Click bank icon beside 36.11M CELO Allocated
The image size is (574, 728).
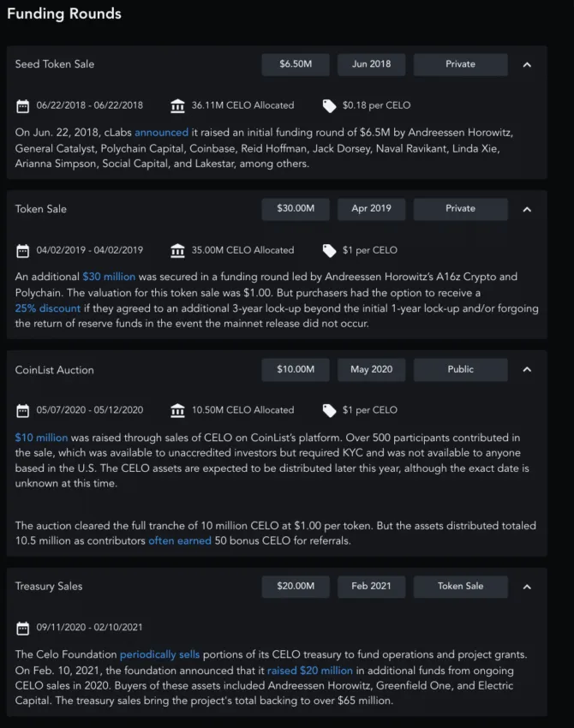pyautogui.click(x=177, y=106)
